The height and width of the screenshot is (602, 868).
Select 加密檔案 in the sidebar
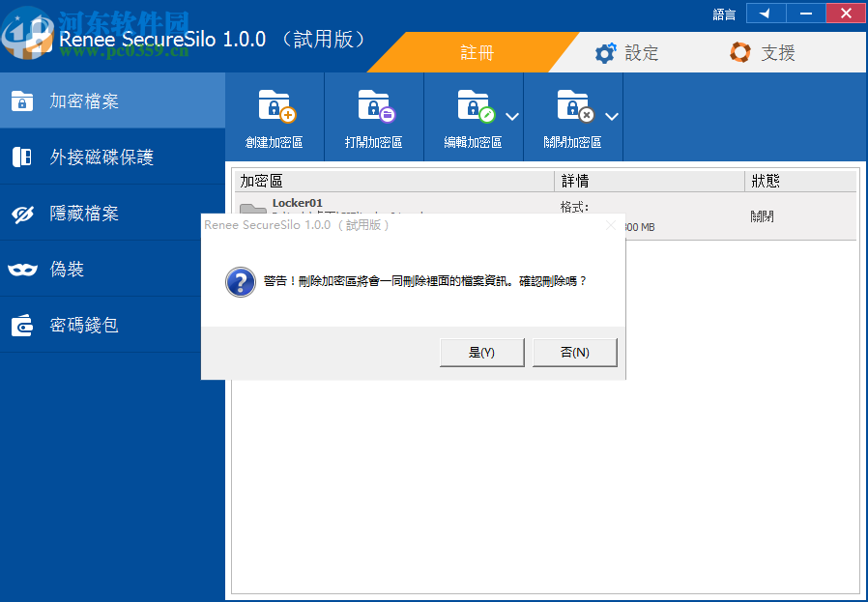click(x=112, y=100)
